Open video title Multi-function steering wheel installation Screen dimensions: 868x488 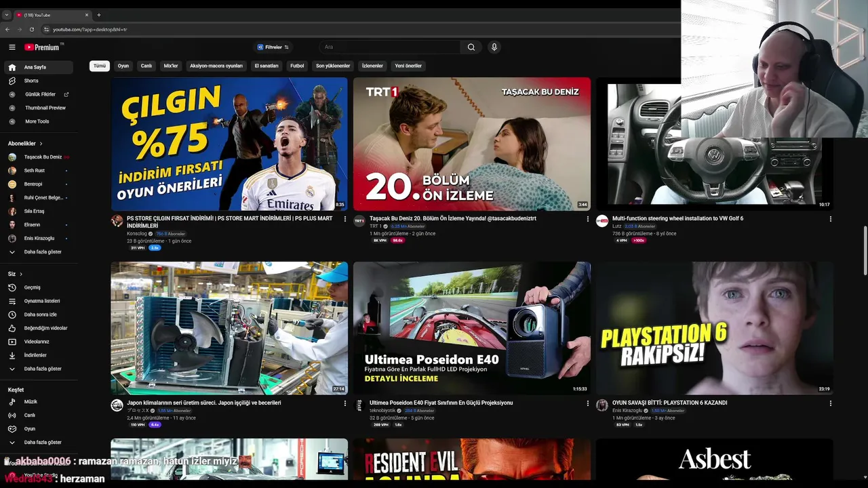tap(677, 218)
